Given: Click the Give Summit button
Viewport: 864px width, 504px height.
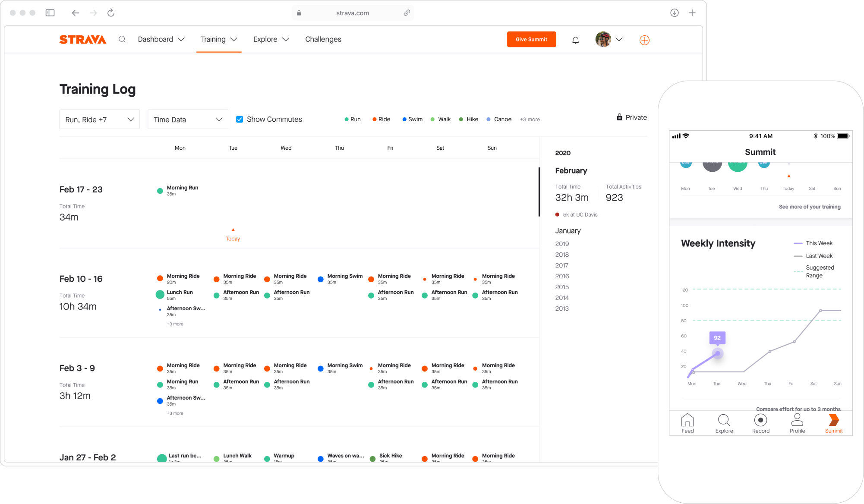Looking at the screenshot, I should (x=531, y=39).
